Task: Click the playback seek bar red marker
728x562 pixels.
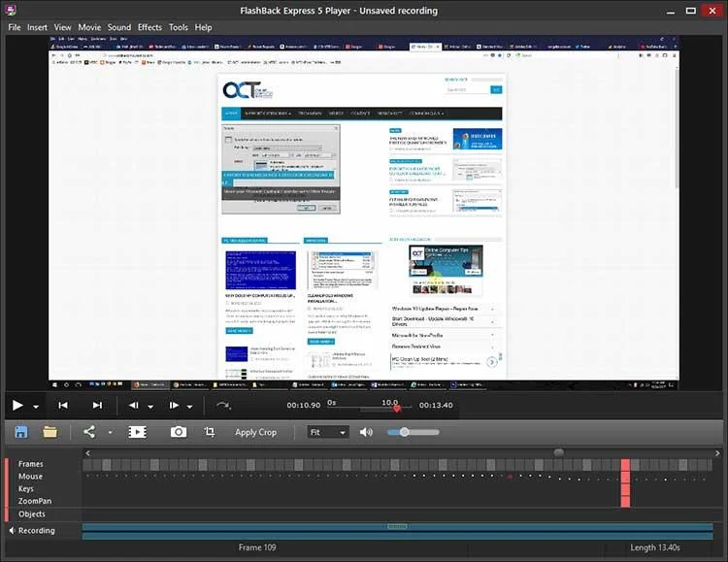Action: 396,409
